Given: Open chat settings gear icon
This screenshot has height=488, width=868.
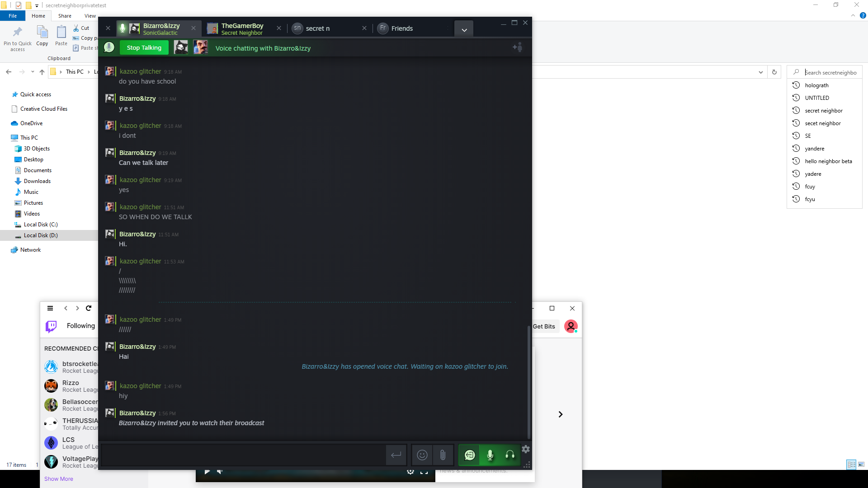Looking at the screenshot, I should (x=526, y=449).
